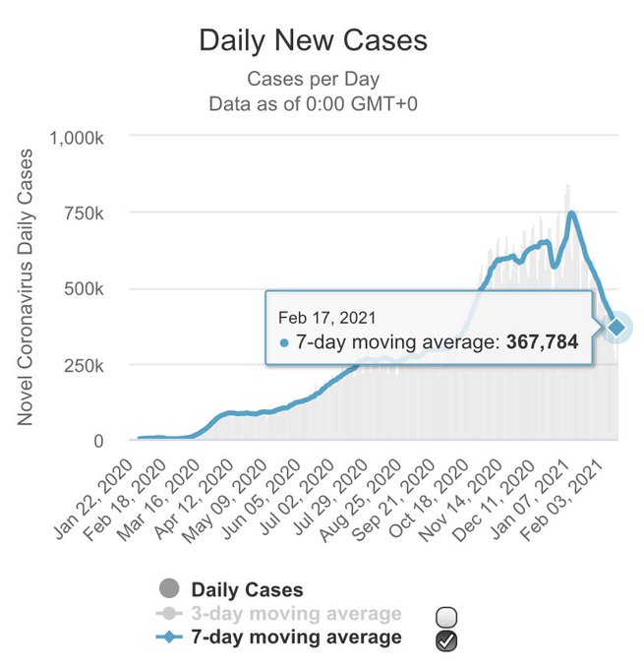644x669 pixels.
Task: Click the 1,000k y-axis label
Action: (x=77, y=139)
